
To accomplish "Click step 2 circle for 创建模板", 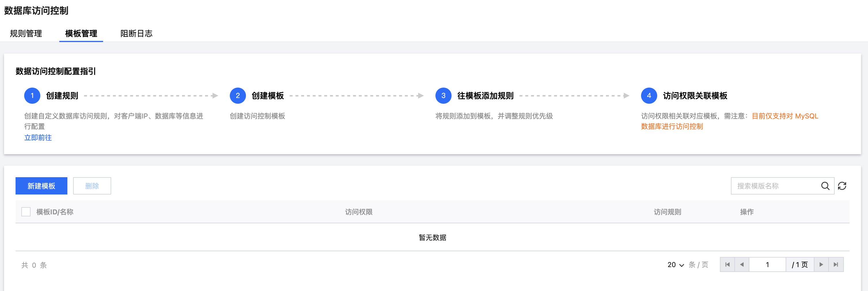I will click(x=238, y=96).
